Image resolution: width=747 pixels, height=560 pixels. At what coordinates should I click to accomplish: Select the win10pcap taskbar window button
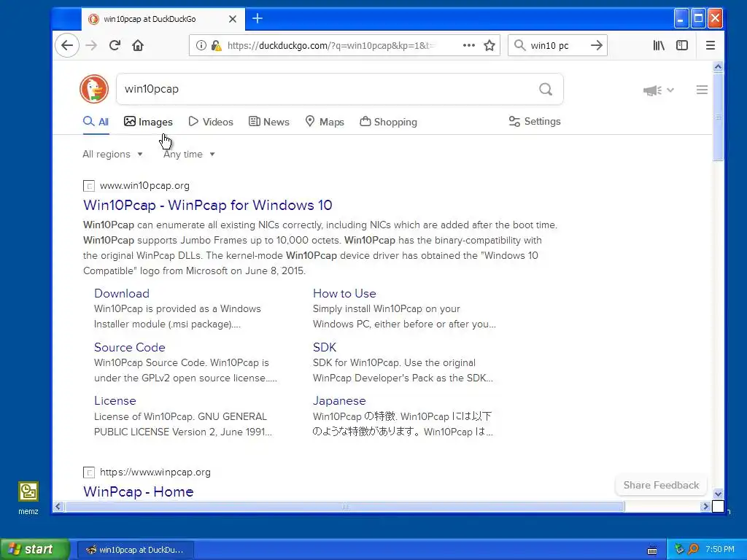tap(135, 550)
